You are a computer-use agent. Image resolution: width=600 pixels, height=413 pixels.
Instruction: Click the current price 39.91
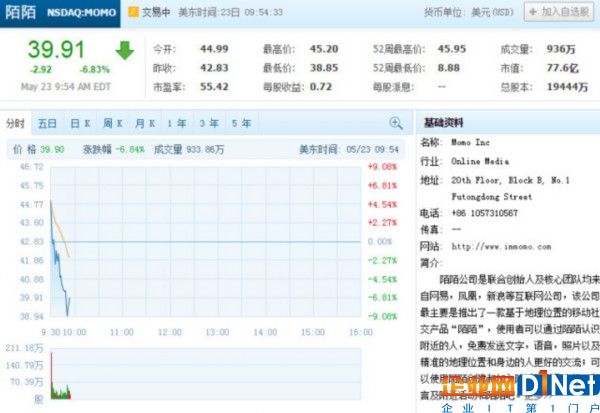pos(56,49)
